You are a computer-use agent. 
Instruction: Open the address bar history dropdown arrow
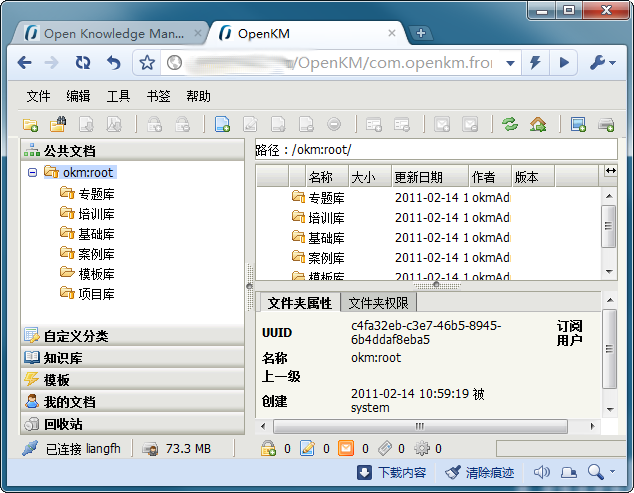click(x=510, y=63)
